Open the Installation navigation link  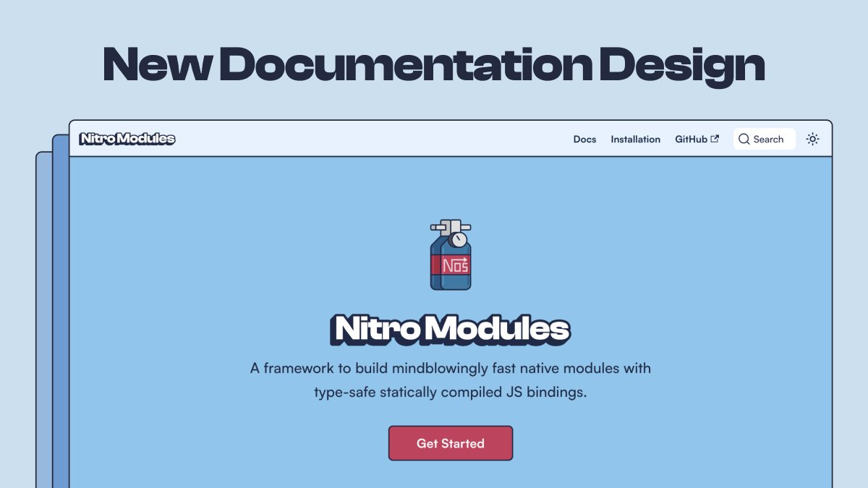(635, 140)
